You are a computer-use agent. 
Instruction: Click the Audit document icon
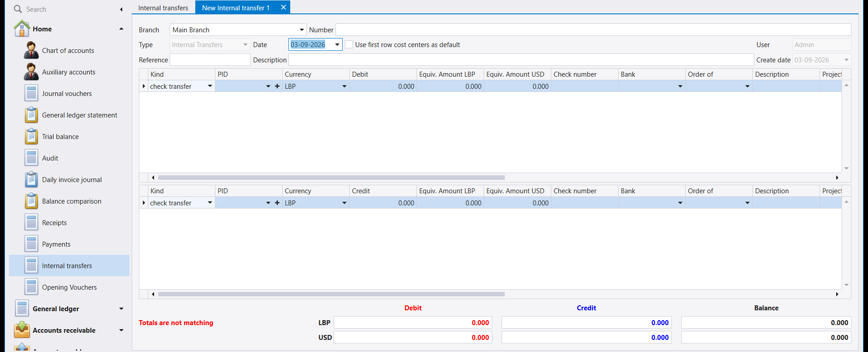(x=31, y=158)
